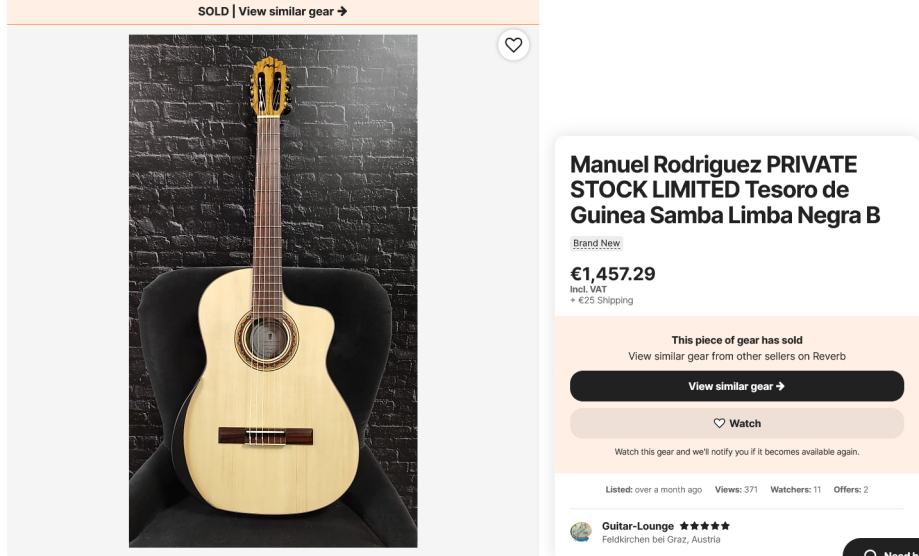Click the Listed over a month ago text

tap(653, 489)
